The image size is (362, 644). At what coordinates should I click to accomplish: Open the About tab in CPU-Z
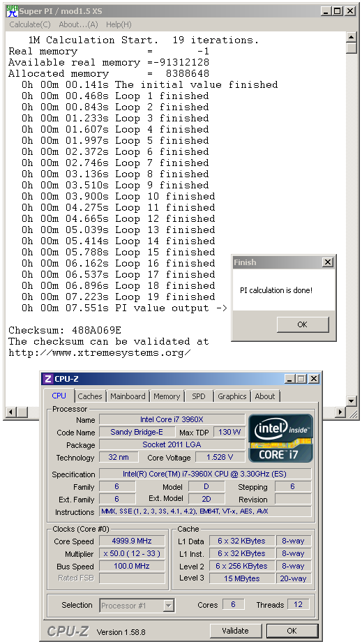click(265, 396)
